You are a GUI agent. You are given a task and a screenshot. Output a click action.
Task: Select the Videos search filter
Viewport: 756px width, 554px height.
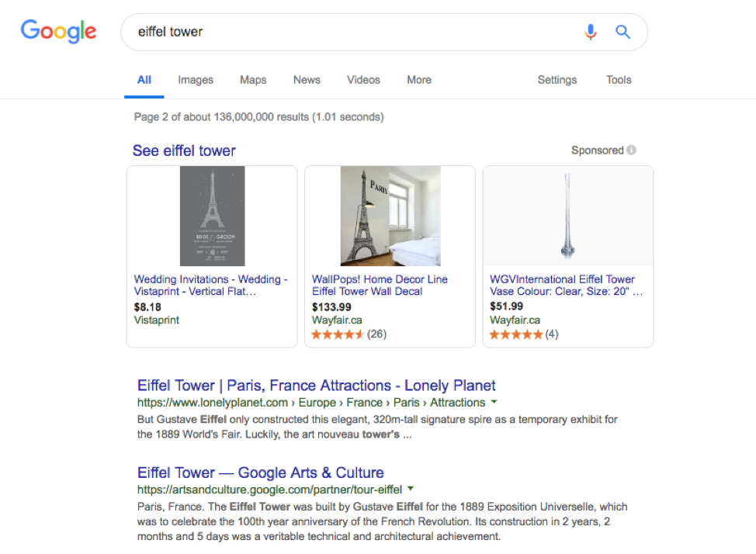363,80
